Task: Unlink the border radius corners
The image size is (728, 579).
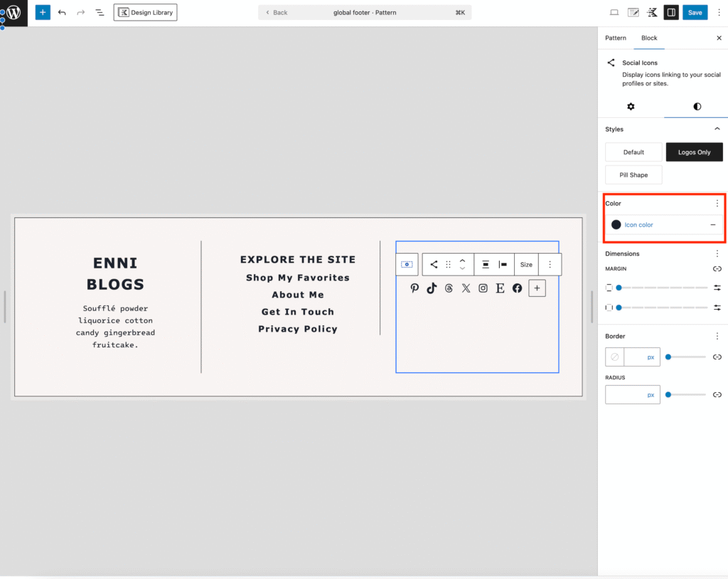Action: point(717,394)
